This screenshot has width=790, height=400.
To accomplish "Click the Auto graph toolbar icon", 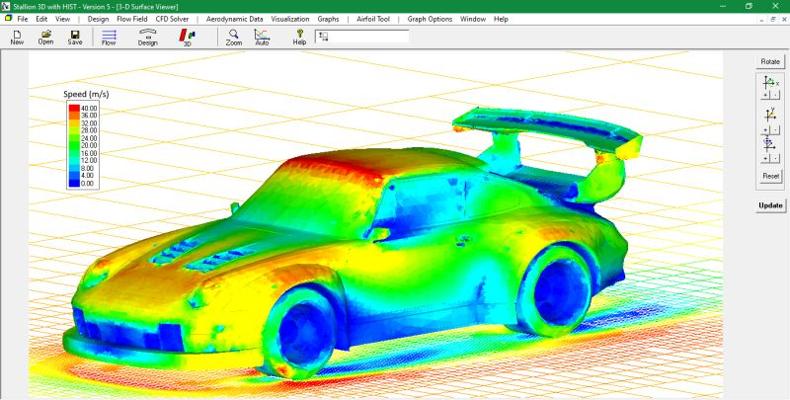I will tap(262, 37).
